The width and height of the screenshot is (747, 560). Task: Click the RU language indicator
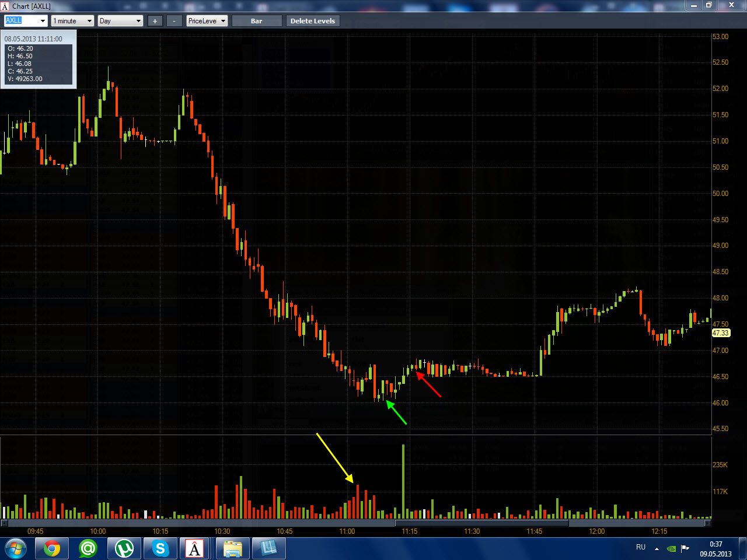(641, 547)
